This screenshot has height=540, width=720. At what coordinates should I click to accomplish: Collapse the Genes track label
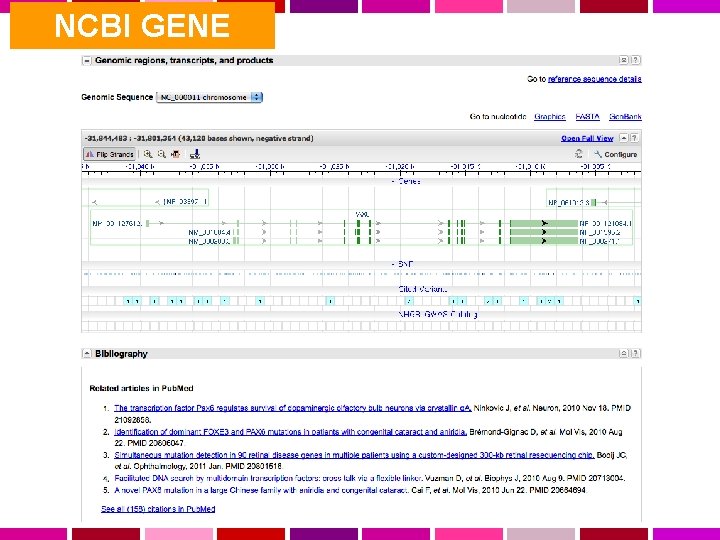406,181
